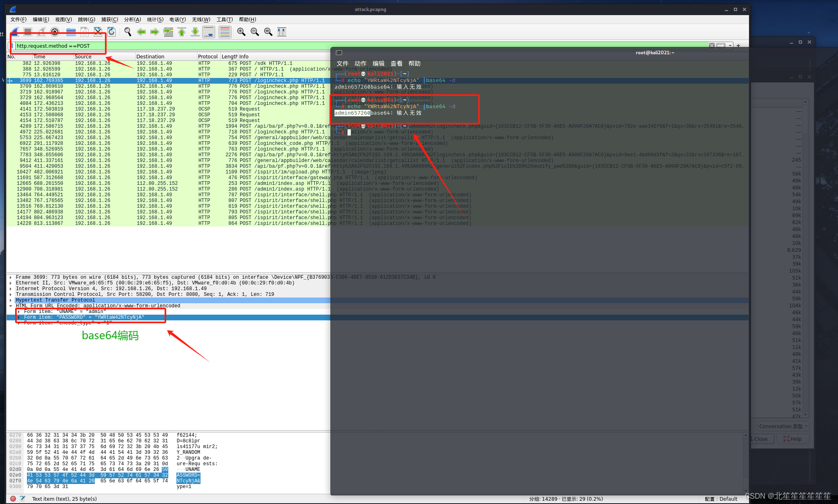
Task: Toggle the packet colorize rules button
Action: (x=225, y=32)
